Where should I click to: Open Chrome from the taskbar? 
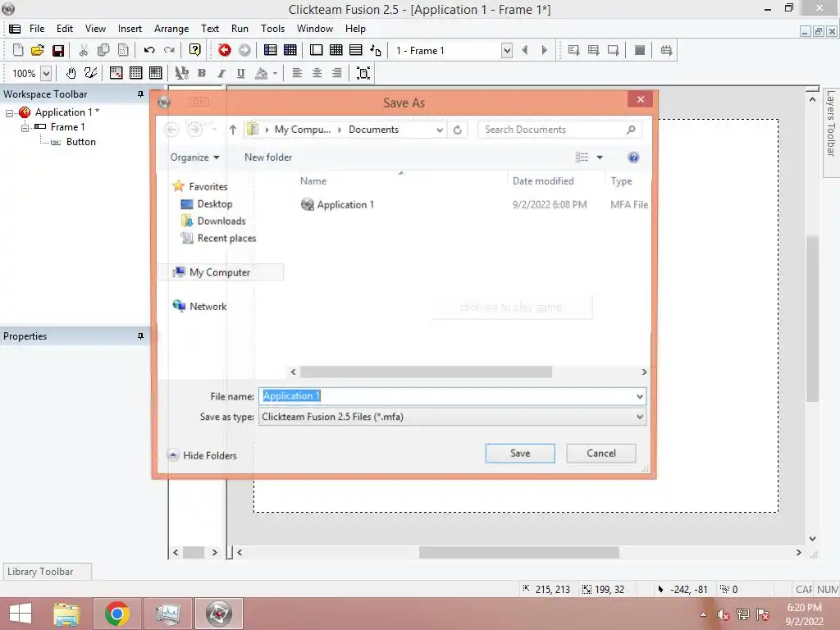tap(116, 614)
